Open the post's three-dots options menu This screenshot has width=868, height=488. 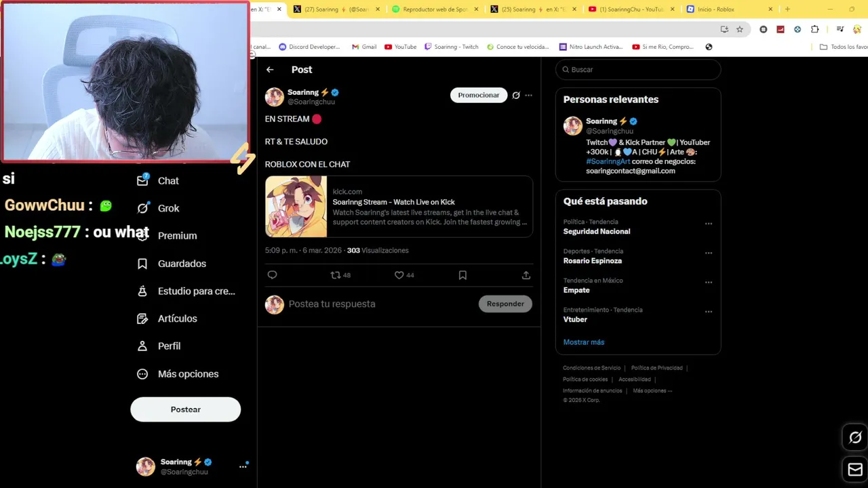pos(529,96)
